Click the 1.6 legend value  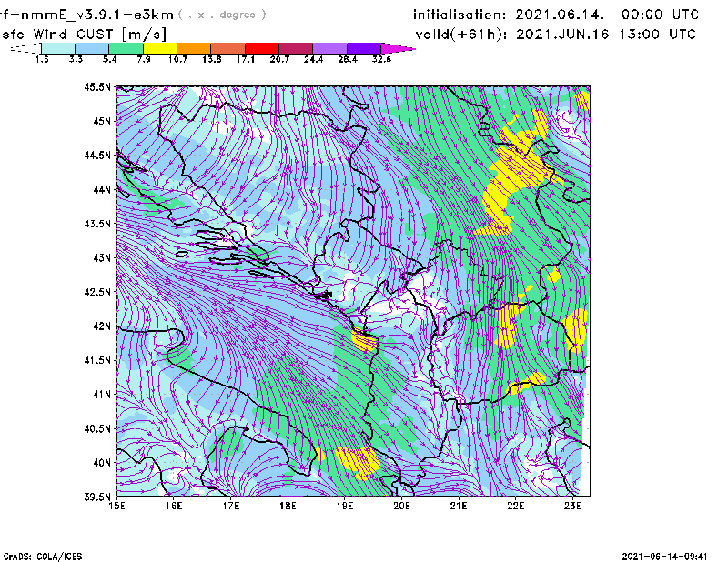pos(42,59)
